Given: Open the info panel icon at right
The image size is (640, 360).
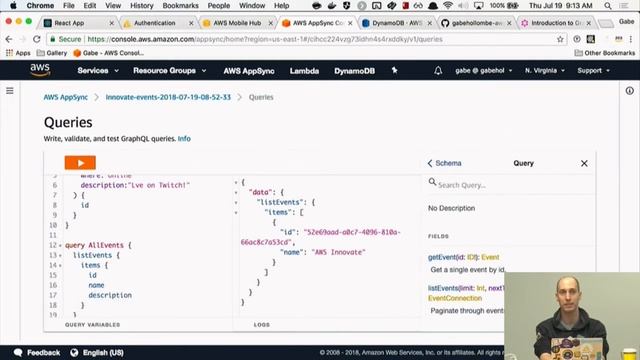Looking at the screenshot, I should coord(629,91).
